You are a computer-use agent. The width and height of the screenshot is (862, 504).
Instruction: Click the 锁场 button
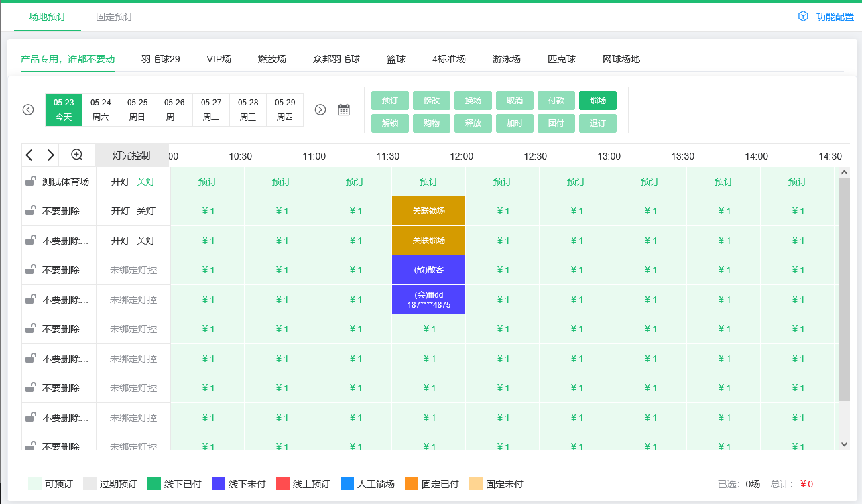(598, 101)
